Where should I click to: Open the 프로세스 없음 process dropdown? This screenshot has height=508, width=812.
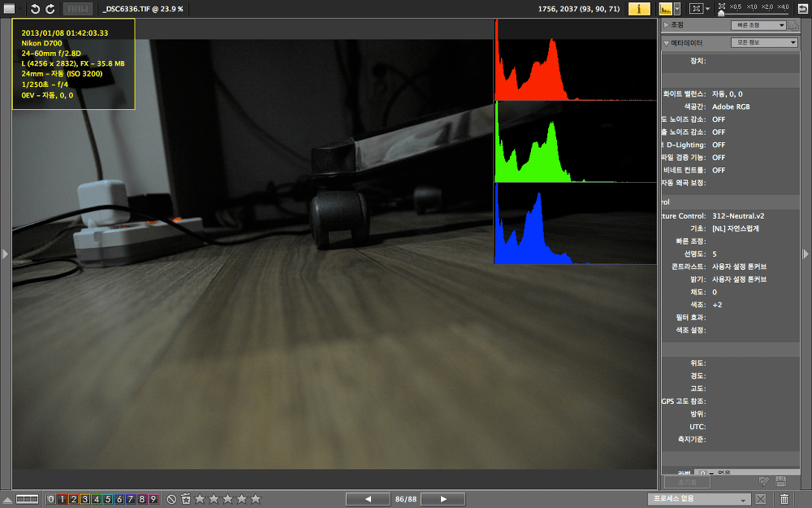(x=699, y=499)
